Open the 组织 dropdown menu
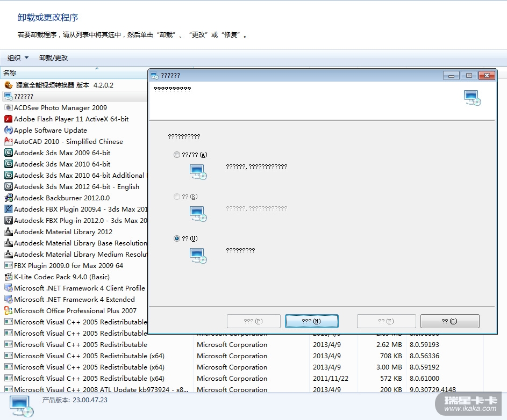 (x=17, y=58)
